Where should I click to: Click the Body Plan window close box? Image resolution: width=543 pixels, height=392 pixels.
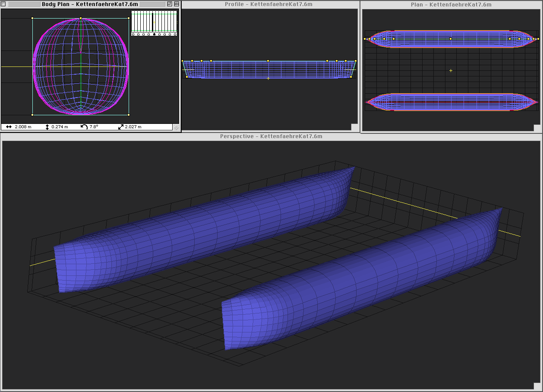click(x=3, y=4)
